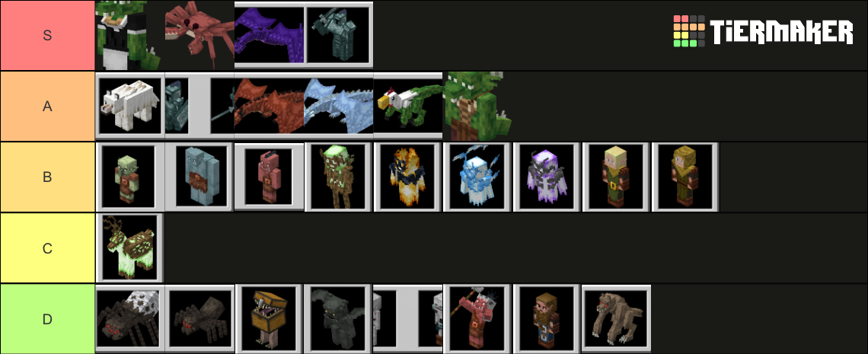The width and height of the screenshot is (868, 354).
Task: Click the green D tier label
Action: point(48,318)
